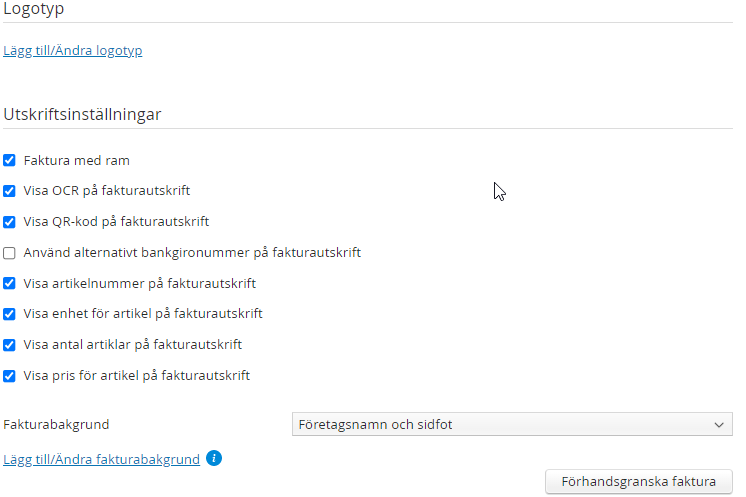Image resolution: width=746 pixels, height=497 pixels.
Task: Disable Visa OCR på fakturautskrift
Action: coord(10,191)
